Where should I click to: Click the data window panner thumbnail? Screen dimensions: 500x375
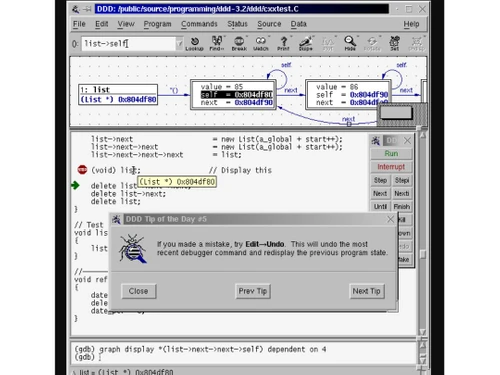(396, 113)
